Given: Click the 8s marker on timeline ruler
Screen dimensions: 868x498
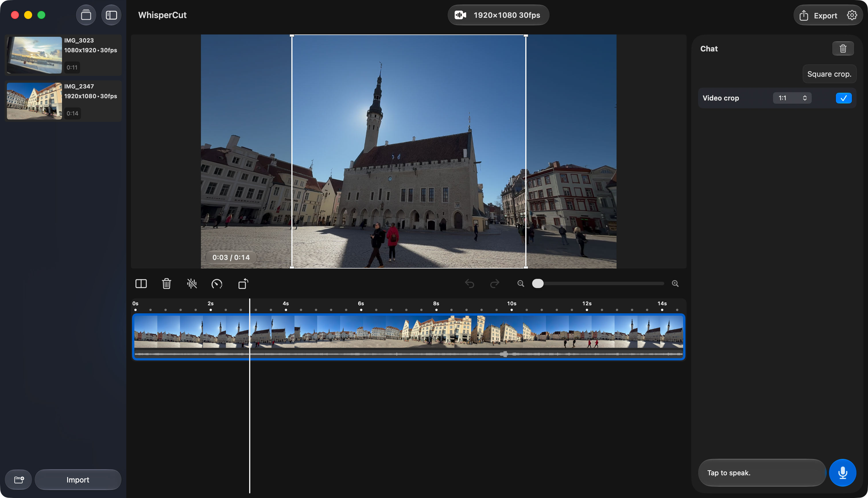Looking at the screenshot, I should (x=436, y=303).
